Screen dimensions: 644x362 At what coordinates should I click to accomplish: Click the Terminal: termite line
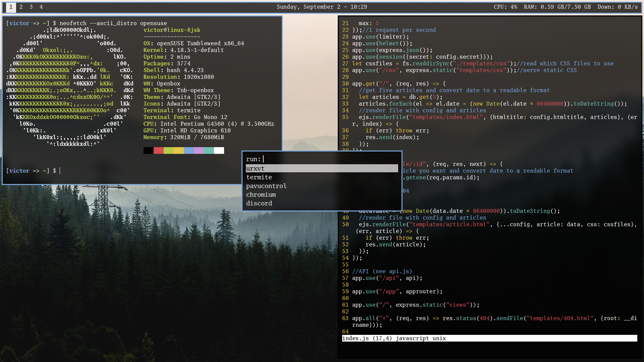pos(172,111)
